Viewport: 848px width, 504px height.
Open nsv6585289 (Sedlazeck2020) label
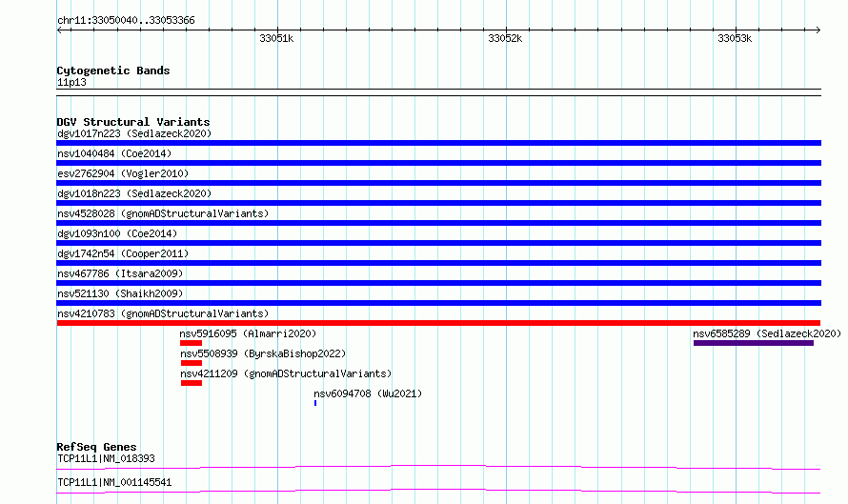767,333
